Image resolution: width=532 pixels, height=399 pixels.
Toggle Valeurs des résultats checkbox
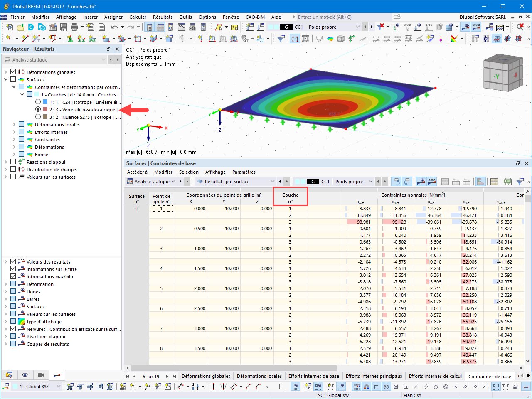coord(13,262)
